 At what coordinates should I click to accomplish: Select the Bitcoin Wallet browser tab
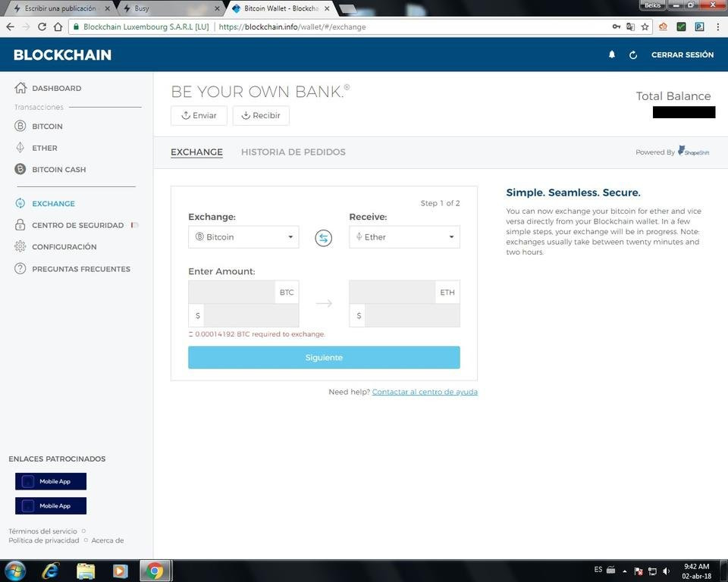click(281, 8)
